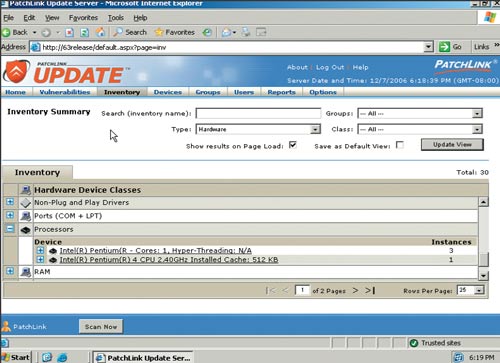
Task: Open the Type dropdown showing Hardware
Action: click(258, 129)
